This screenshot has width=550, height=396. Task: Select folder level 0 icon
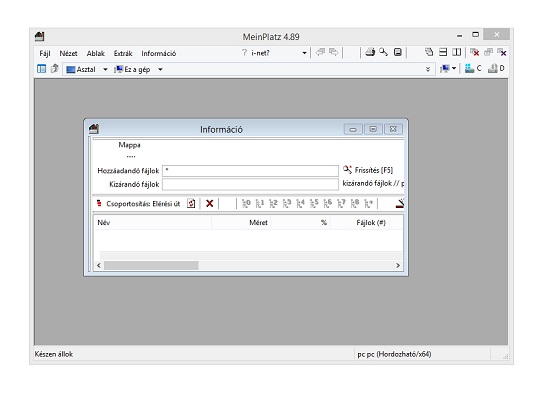coord(246,203)
